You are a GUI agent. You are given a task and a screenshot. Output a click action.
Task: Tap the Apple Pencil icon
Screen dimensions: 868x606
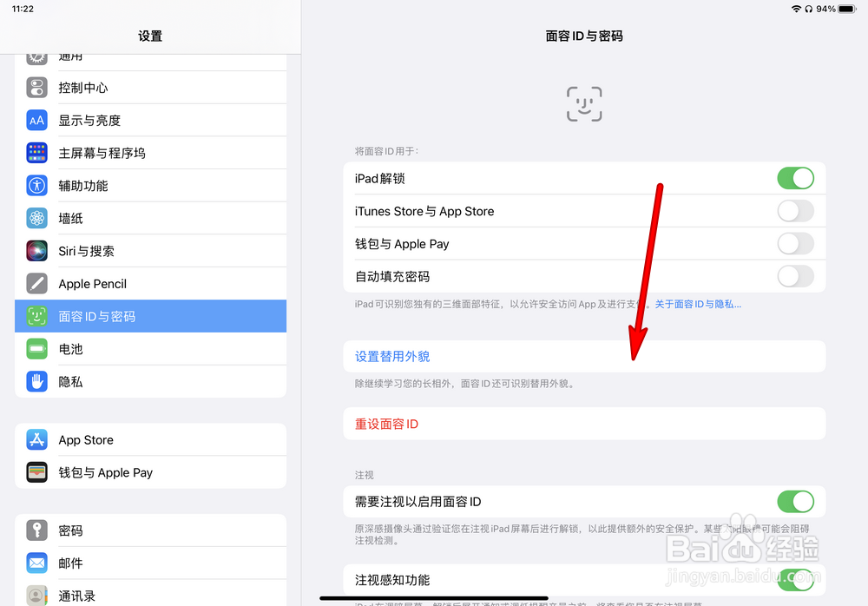point(37,284)
